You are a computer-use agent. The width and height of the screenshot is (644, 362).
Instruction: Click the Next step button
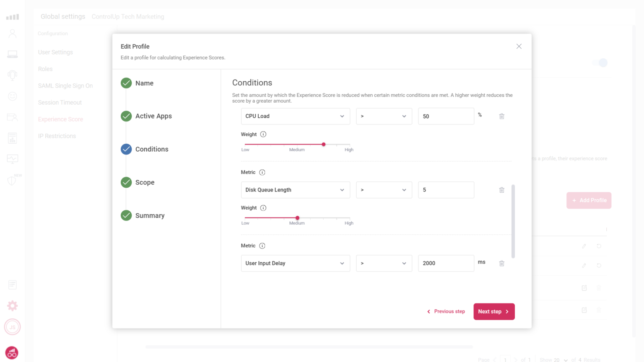tap(494, 311)
